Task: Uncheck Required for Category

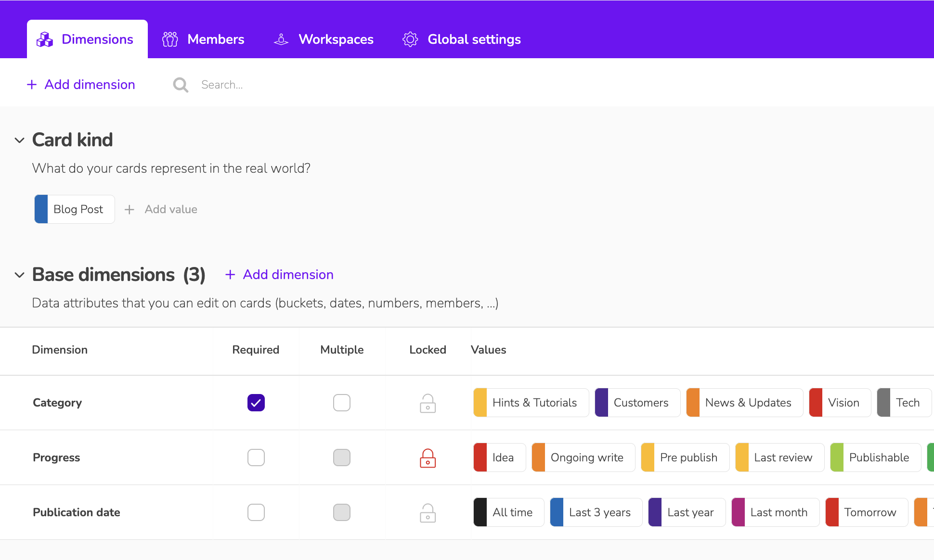Action: click(256, 403)
